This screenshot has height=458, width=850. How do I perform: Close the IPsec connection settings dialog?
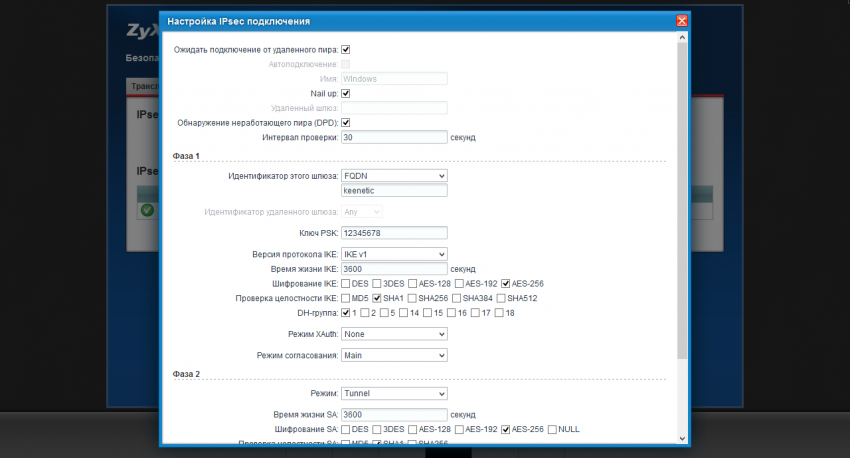pyautogui.click(x=681, y=21)
